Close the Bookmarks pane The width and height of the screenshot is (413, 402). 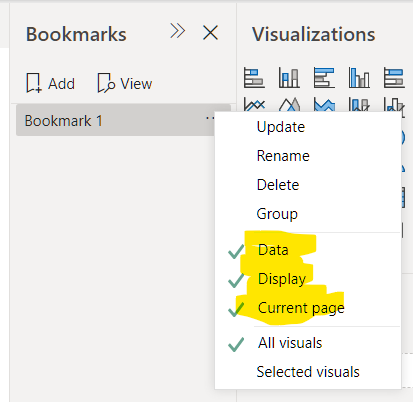click(x=210, y=33)
